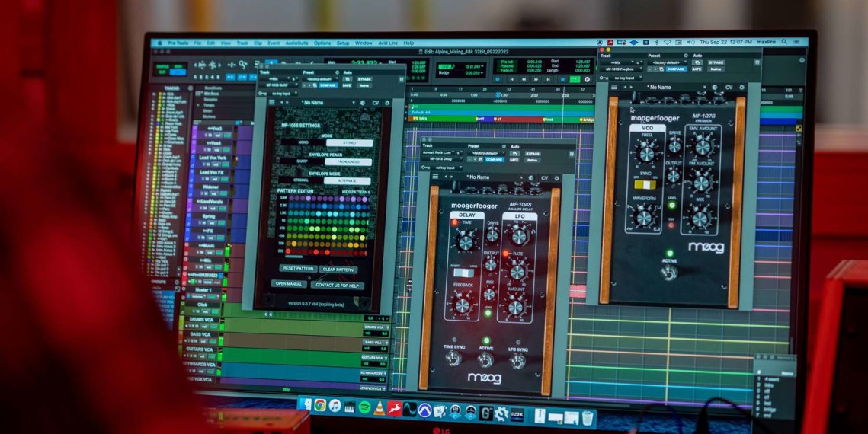The width and height of the screenshot is (868, 434).
Task: Click the delay Feedback knob
Action: click(462, 305)
